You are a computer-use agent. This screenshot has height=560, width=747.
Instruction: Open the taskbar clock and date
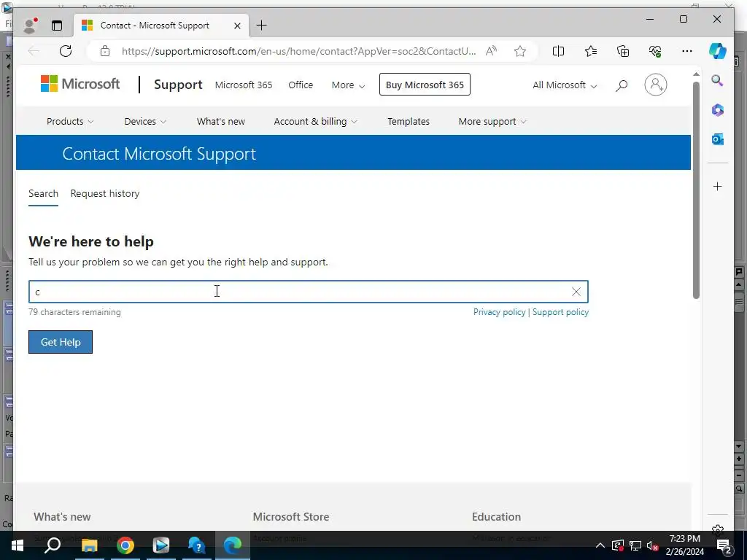pos(684,545)
